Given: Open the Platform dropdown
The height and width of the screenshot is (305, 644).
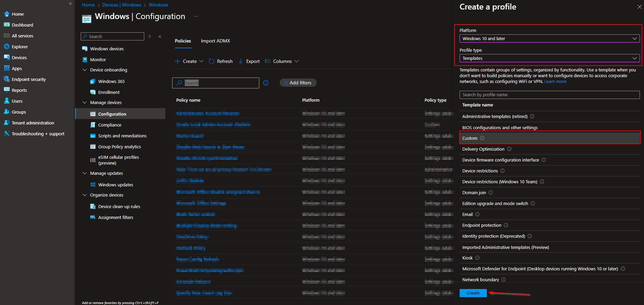Looking at the screenshot, I should (549, 38).
